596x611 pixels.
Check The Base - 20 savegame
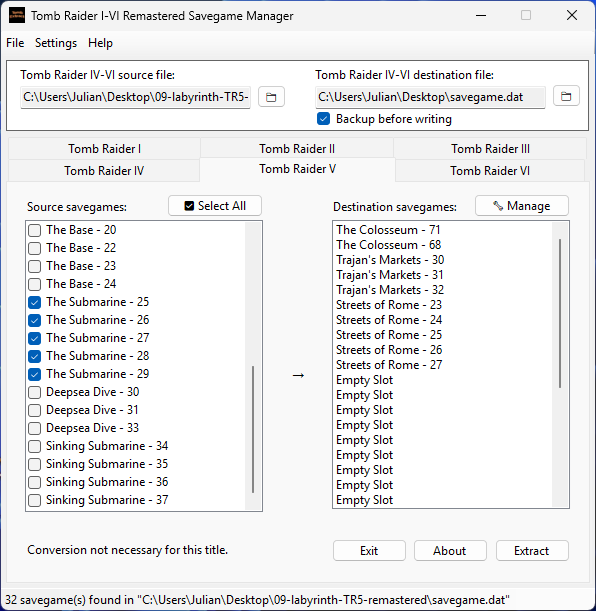(35, 230)
